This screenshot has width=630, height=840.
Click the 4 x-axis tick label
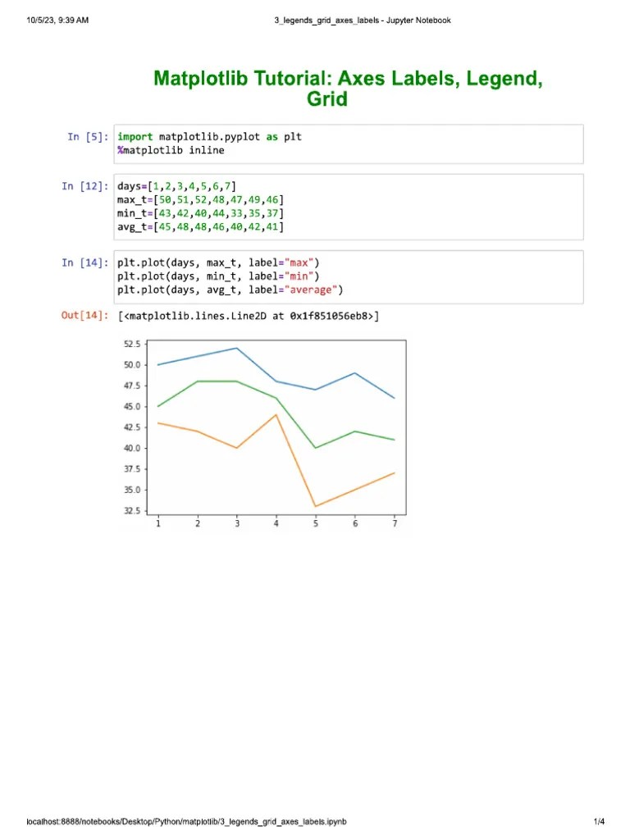276,523
